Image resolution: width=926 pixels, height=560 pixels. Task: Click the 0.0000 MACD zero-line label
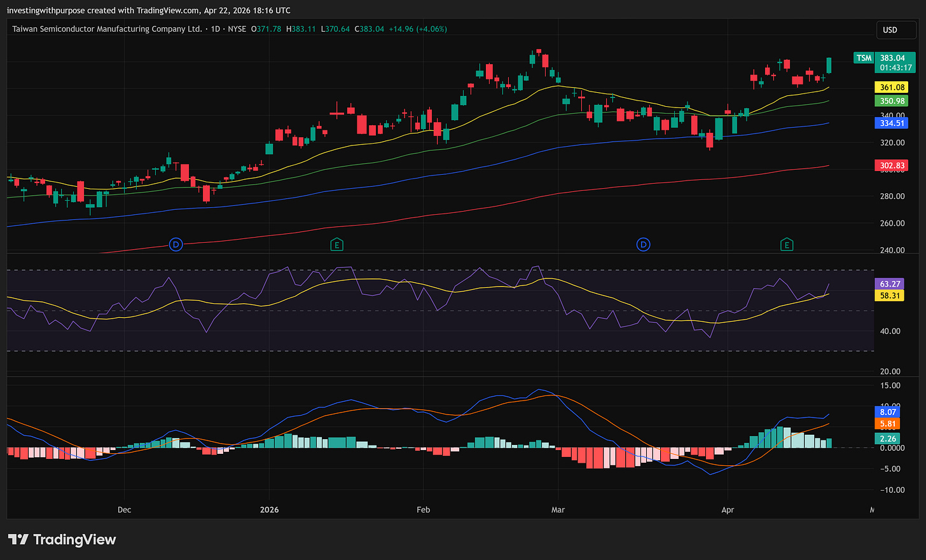892,448
